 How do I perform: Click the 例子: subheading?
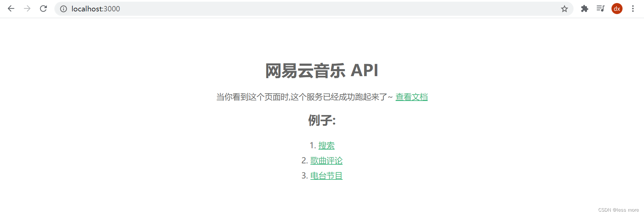pos(322,120)
